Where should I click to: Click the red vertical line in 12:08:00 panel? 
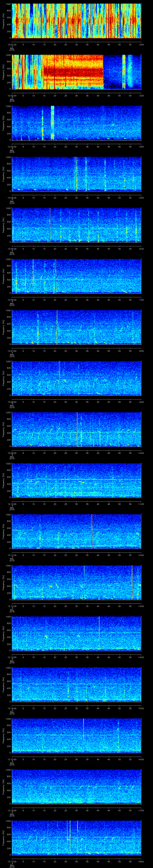(59, 378)
